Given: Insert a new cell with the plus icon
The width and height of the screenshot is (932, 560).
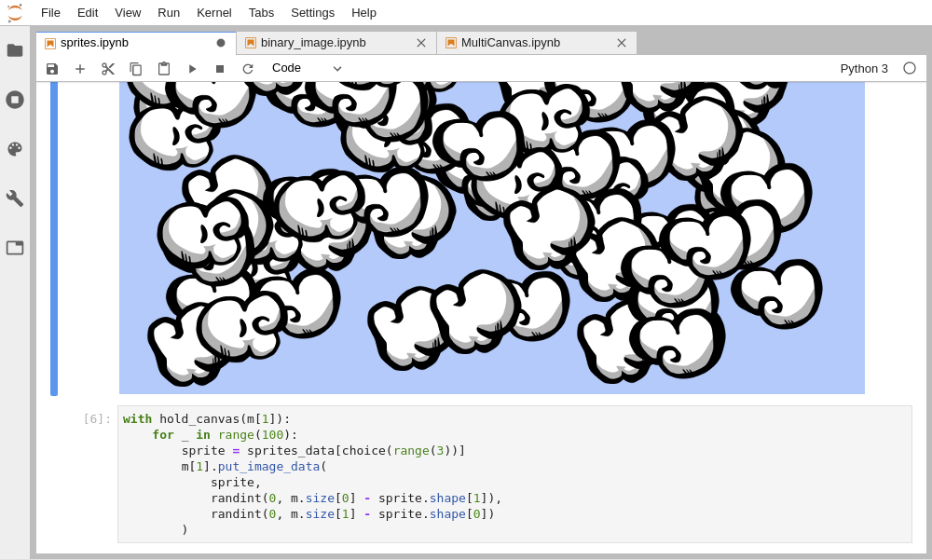Looking at the screenshot, I should coord(79,69).
